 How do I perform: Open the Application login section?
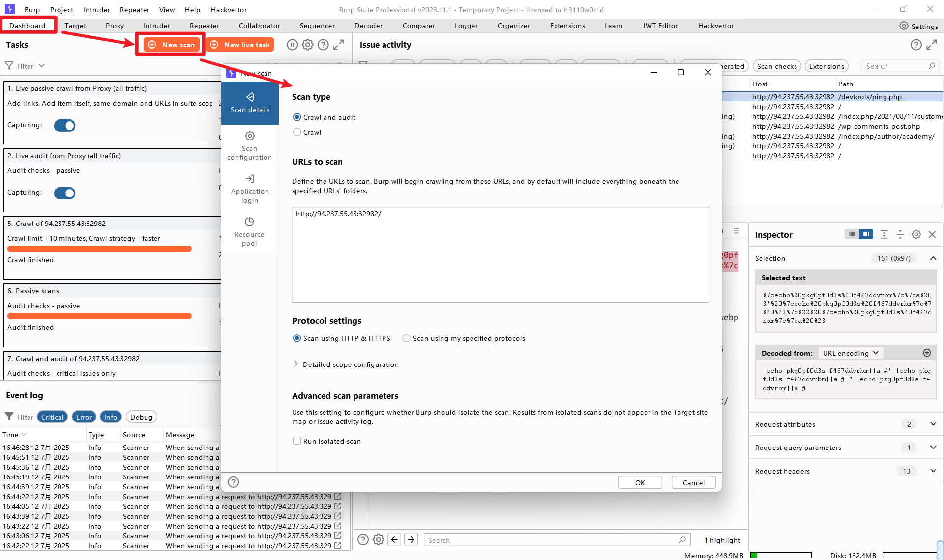(x=249, y=189)
